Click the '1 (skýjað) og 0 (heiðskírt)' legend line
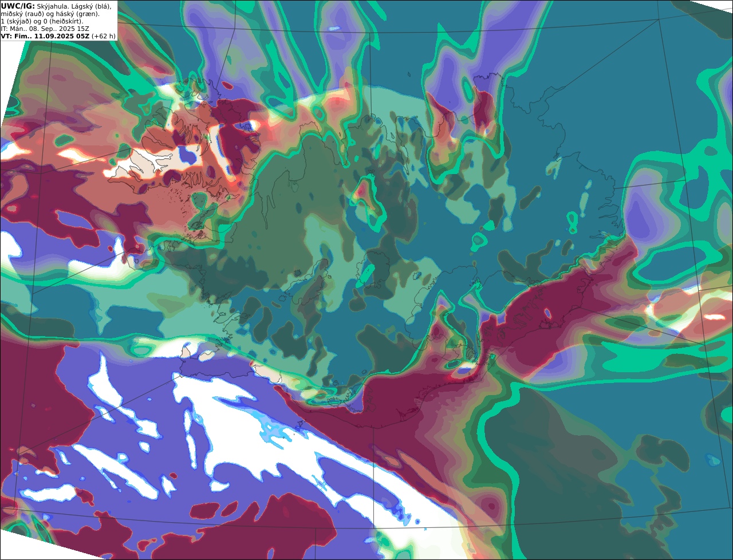733x560 pixels. pyautogui.click(x=42, y=21)
